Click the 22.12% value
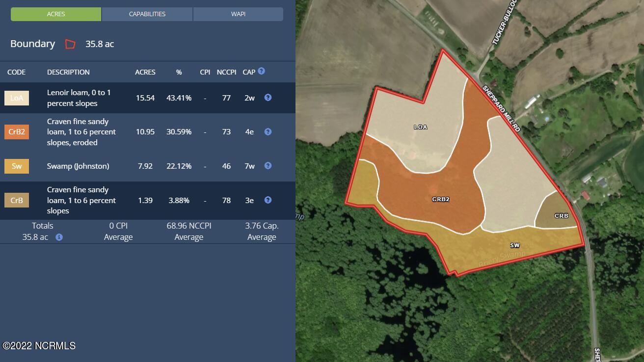Viewport: 644px width, 362px height. (179, 166)
